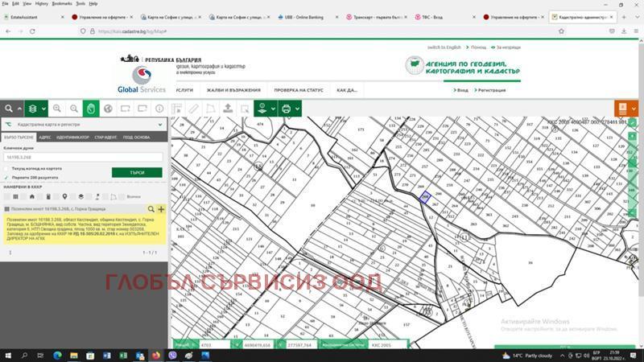Image resolution: width=644 pixels, height=362 pixels.
Task: Select the pan hand tool
Action: coord(91,109)
